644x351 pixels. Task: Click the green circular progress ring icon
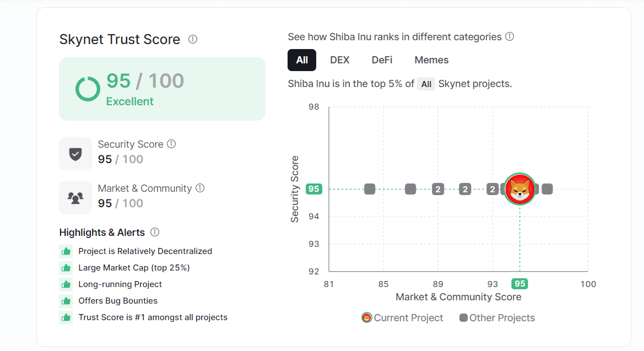pyautogui.click(x=88, y=89)
